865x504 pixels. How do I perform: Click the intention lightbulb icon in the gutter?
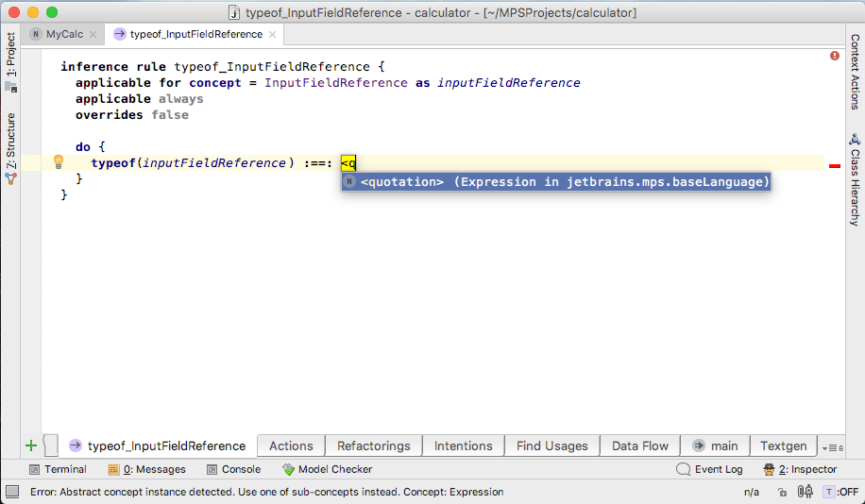pyautogui.click(x=58, y=162)
